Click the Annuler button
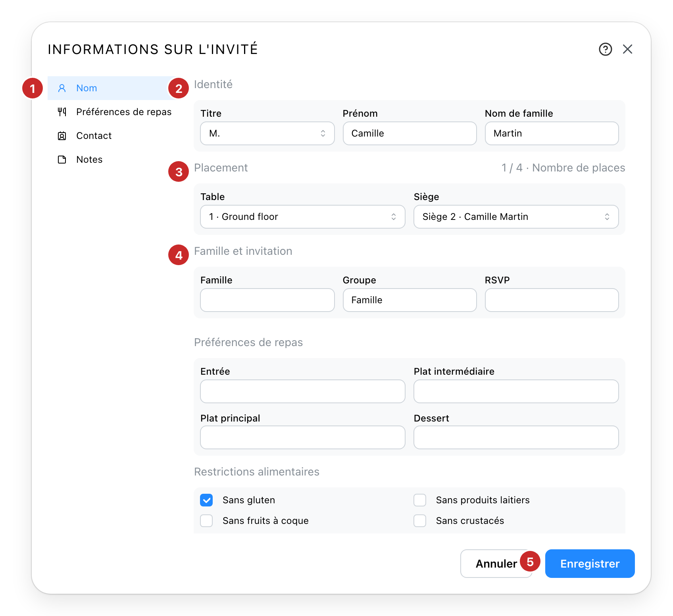The image size is (673, 616). [x=496, y=564]
